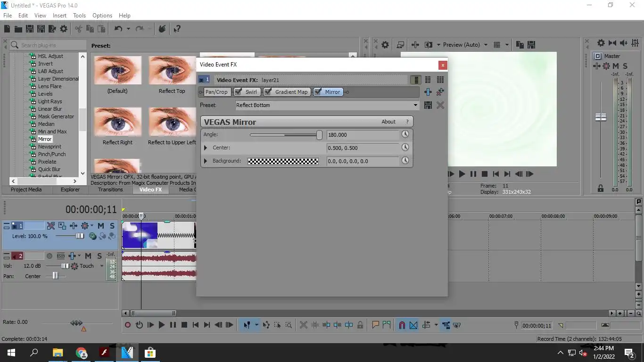The width and height of the screenshot is (644, 362).
Task: Toggle loop playback in timeline transport
Action: pyautogui.click(x=139, y=325)
